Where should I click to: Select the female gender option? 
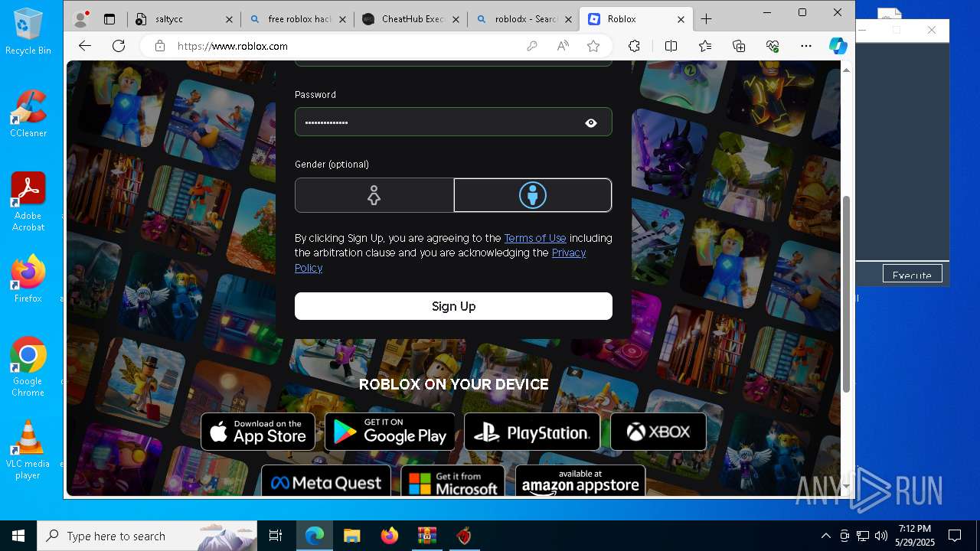[374, 195]
